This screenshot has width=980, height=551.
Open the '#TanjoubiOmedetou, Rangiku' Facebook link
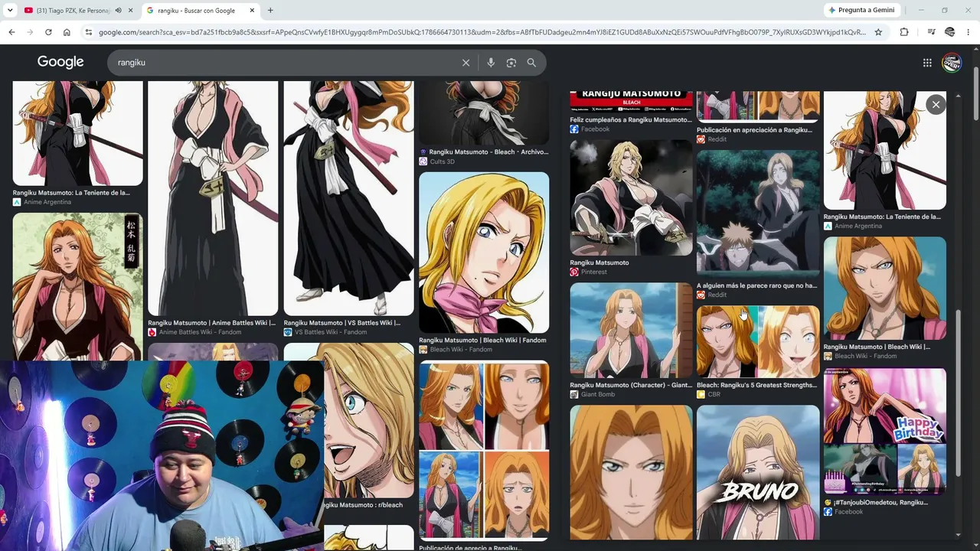[876, 503]
